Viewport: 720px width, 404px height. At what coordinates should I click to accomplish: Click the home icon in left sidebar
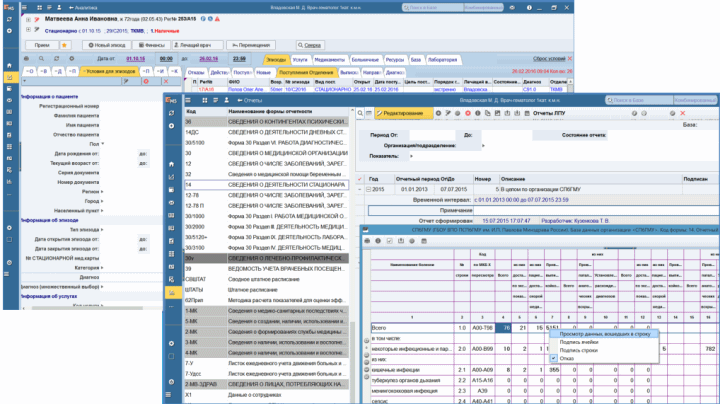9,66
